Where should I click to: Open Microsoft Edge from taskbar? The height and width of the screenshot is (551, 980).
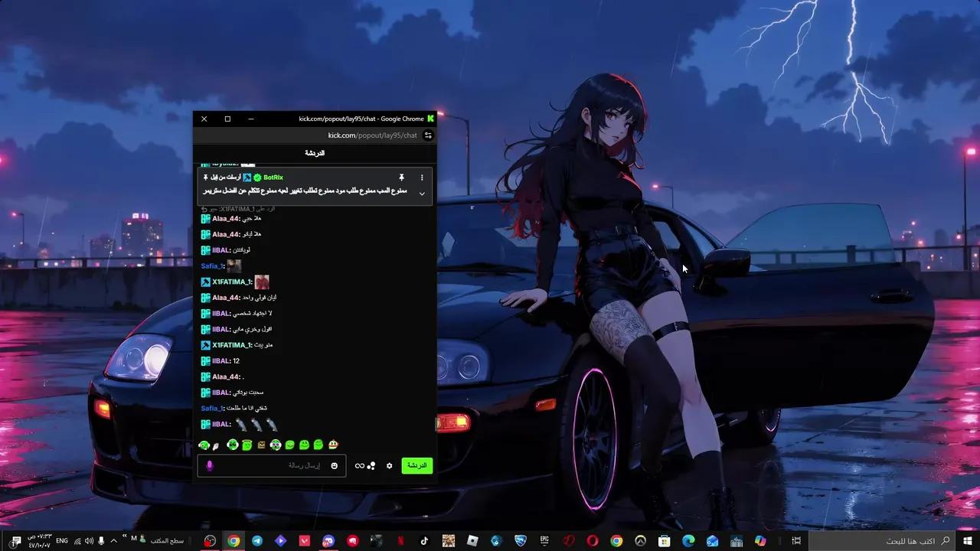(688, 541)
